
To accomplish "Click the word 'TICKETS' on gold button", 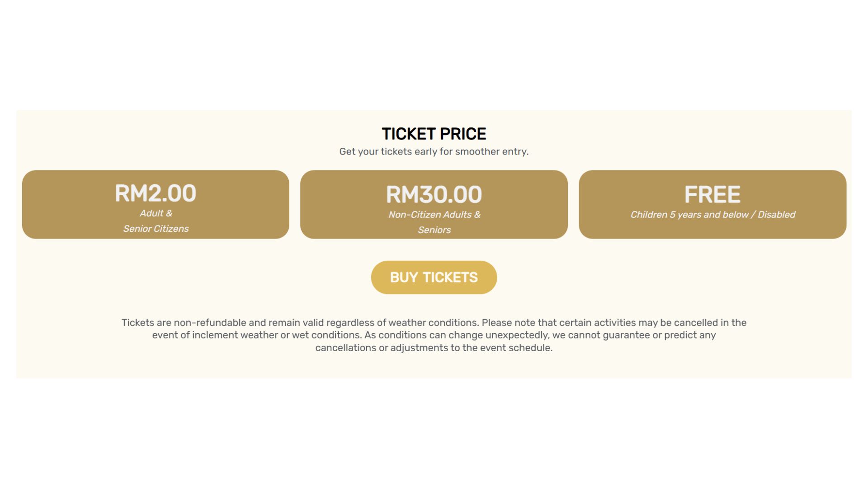I will (x=450, y=277).
